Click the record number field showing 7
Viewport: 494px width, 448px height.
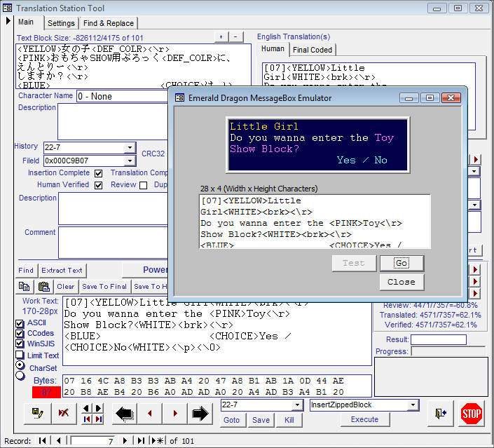click(92, 441)
